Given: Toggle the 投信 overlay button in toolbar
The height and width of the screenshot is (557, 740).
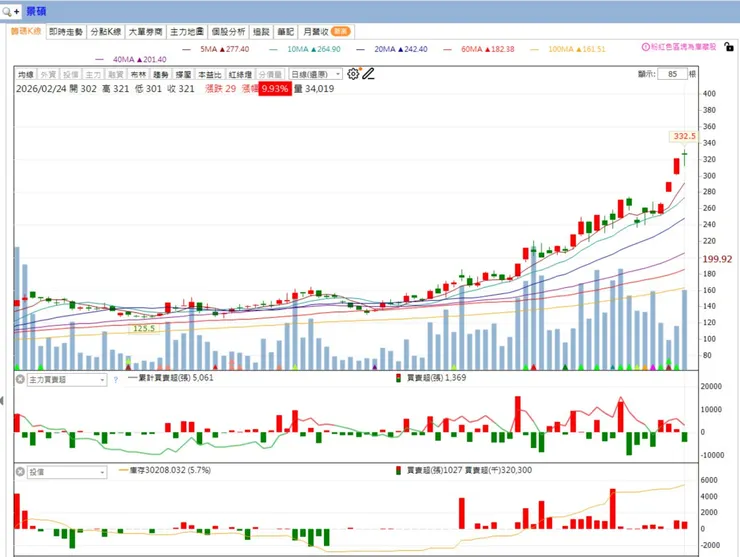Looking at the screenshot, I should [x=70, y=75].
